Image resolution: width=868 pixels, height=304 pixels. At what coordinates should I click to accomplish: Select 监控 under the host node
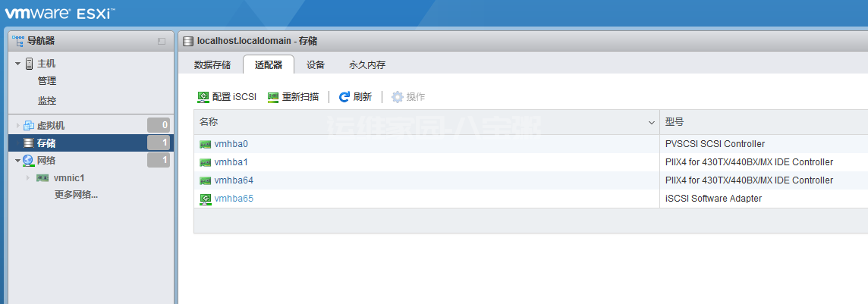(47, 101)
